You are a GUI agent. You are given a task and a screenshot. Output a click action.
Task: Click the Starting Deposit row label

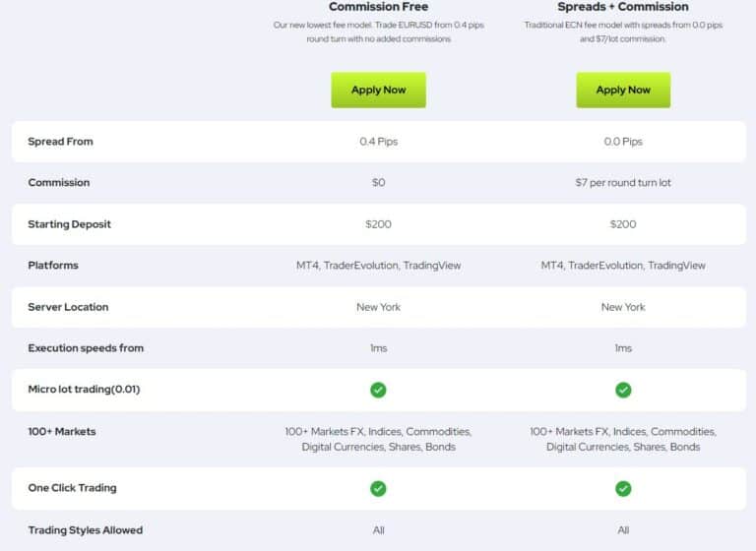click(69, 224)
